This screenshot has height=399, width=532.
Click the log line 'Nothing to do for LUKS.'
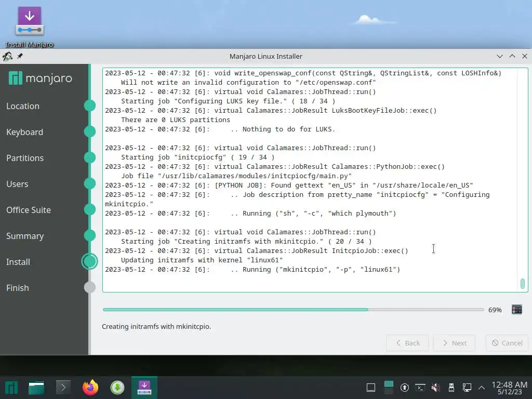(x=289, y=129)
